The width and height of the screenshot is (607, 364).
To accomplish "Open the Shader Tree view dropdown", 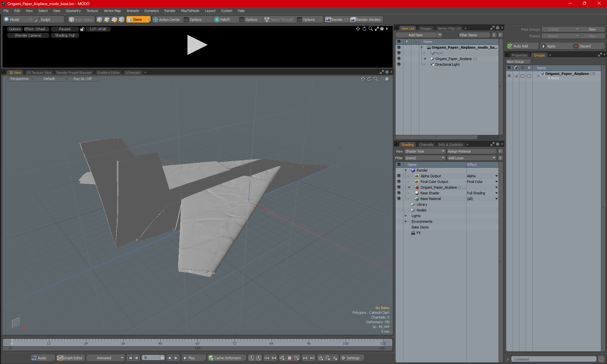I will [x=425, y=151].
